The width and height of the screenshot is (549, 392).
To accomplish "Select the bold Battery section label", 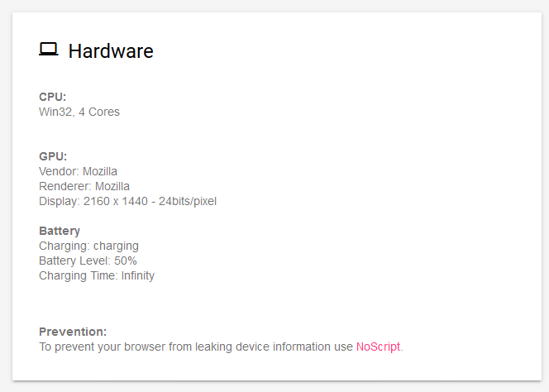I will (60, 231).
